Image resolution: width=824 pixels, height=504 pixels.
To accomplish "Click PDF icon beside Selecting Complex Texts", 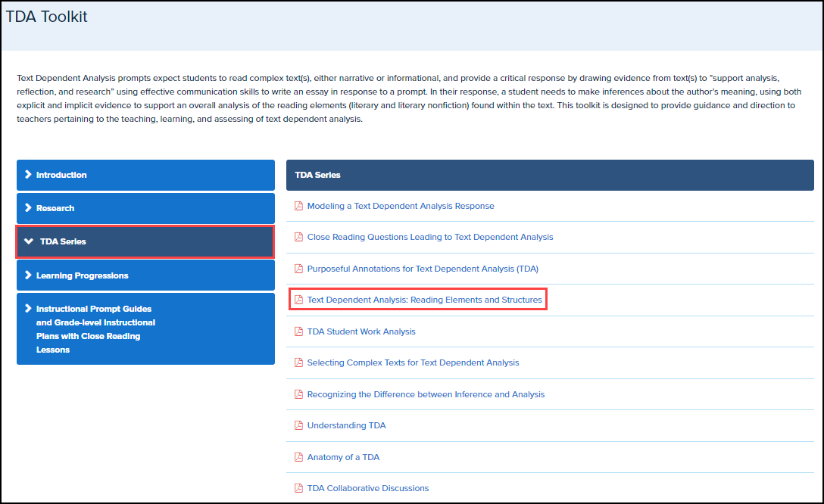I will pos(298,362).
